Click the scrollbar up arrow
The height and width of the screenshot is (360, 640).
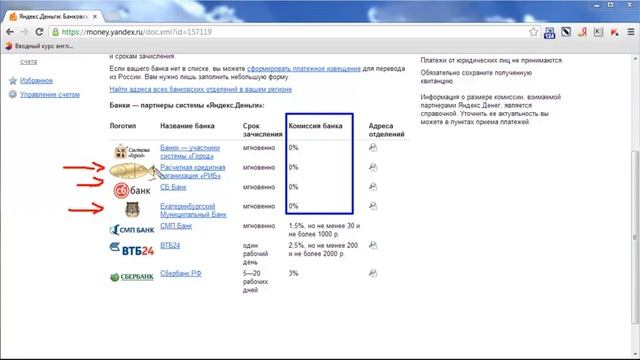click(635, 59)
